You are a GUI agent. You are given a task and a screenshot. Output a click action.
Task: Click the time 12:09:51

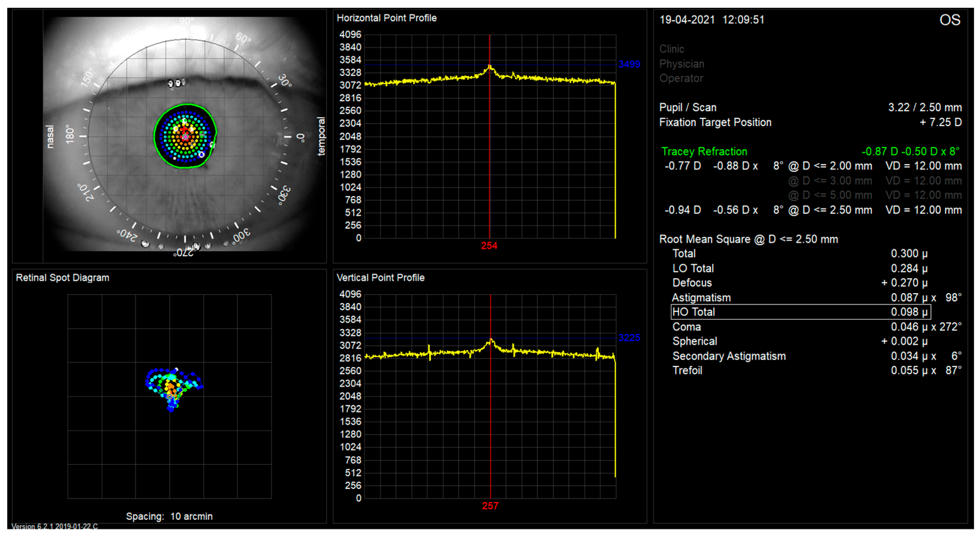(743, 20)
